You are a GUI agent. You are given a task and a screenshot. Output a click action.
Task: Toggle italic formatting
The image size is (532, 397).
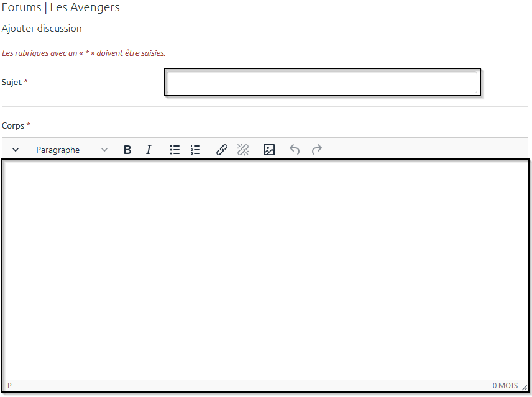[x=149, y=150]
